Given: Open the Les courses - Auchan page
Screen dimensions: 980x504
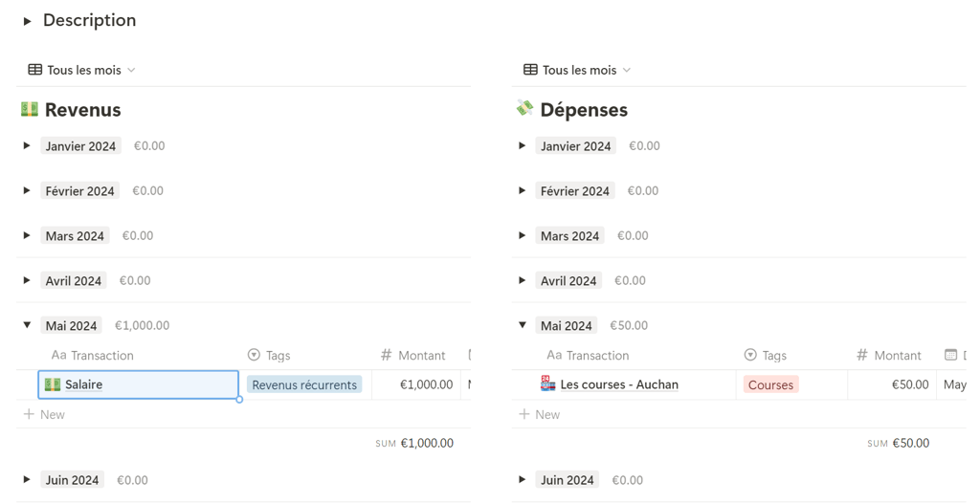Looking at the screenshot, I should point(619,384).
